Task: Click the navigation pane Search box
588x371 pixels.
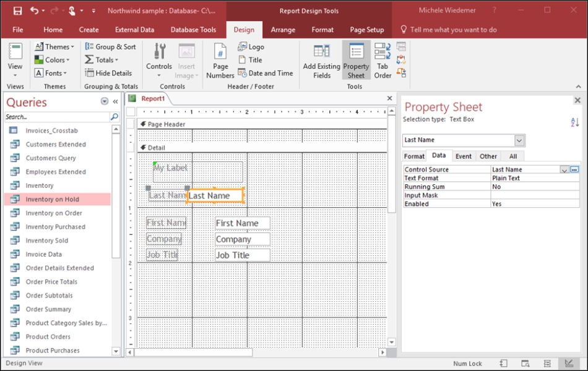Action: pyautogui.click(x=57, y=117)
